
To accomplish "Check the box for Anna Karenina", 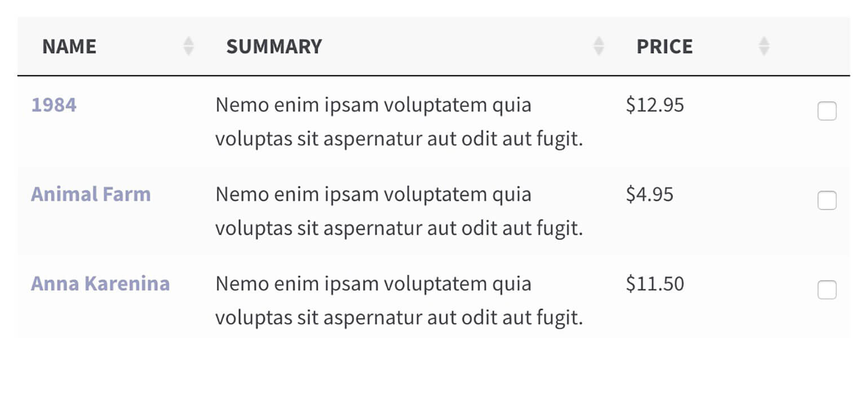I will tap(826, 290).
